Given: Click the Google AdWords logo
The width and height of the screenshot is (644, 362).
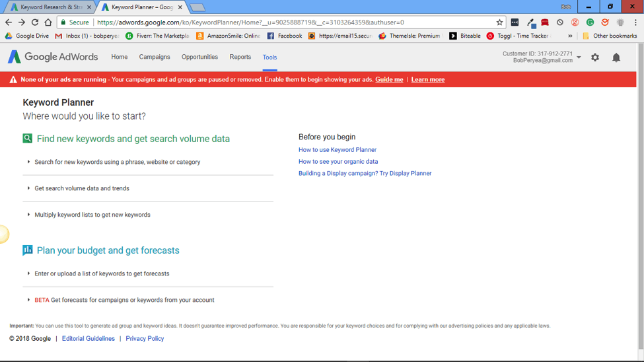Looking at the screenshot, I should (x=53, y=57).
